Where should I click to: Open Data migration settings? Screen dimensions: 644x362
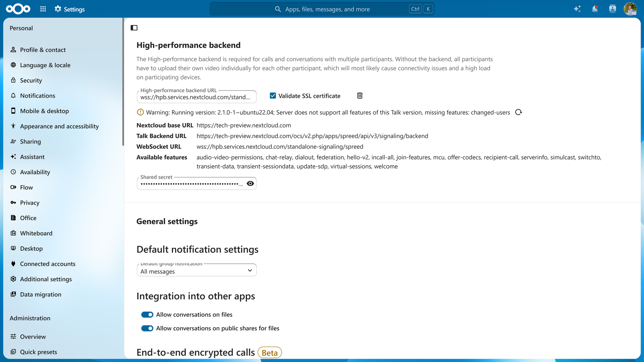[x=63, y=294]
